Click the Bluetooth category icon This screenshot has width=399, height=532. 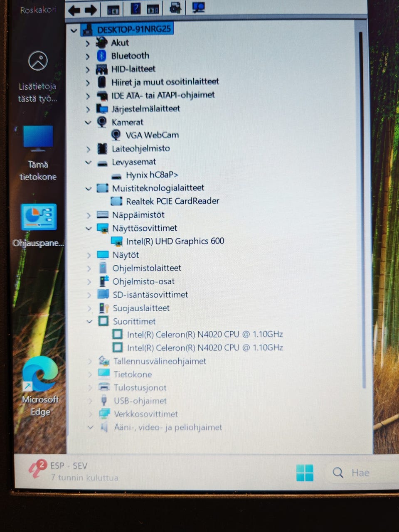(101, 55)
